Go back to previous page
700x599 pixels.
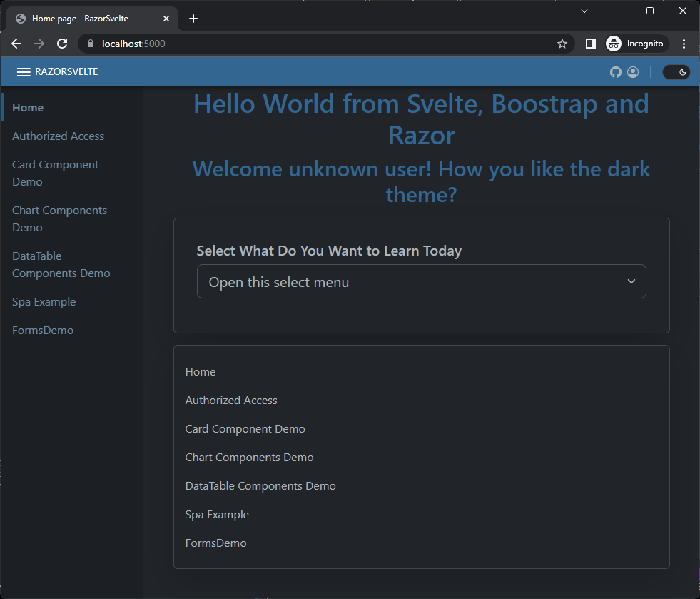point(16,44)
